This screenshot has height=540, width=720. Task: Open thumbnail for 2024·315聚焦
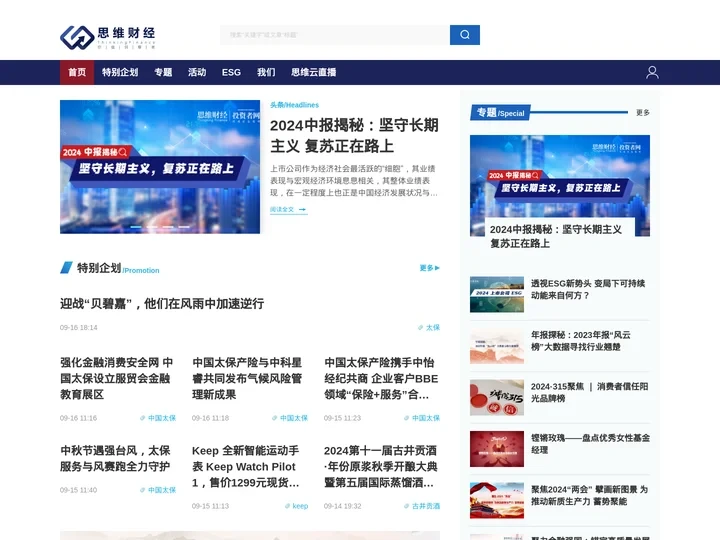coord(497,398)
